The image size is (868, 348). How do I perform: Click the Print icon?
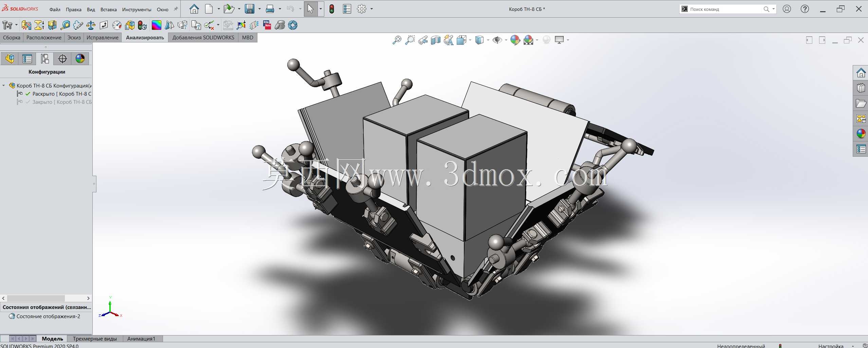click(x=270, y=9)
